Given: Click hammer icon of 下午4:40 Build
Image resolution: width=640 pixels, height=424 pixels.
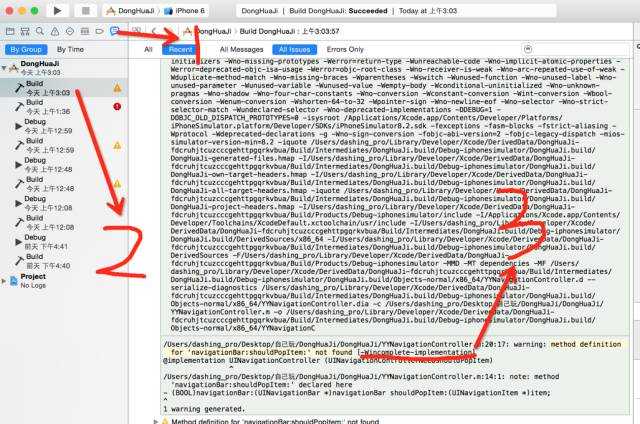Looking at the screenshot, I should point(19,261).
